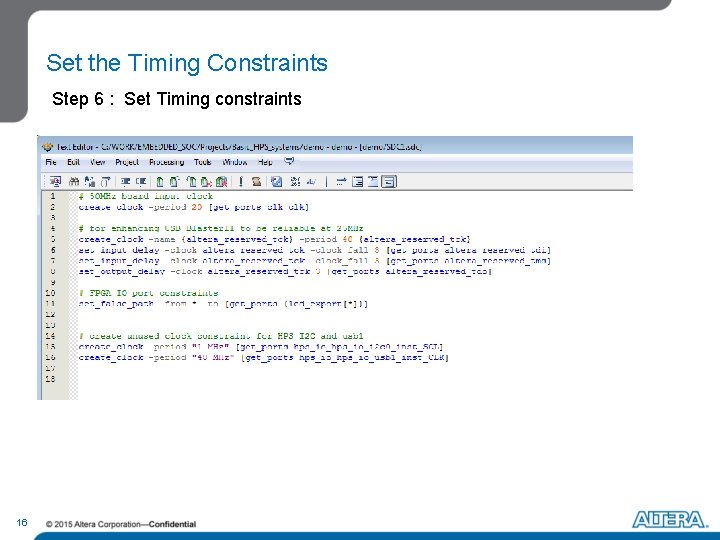720x540 pixels.
Task: Click the Text Editor title bar app icon
Action: point(47,147)
